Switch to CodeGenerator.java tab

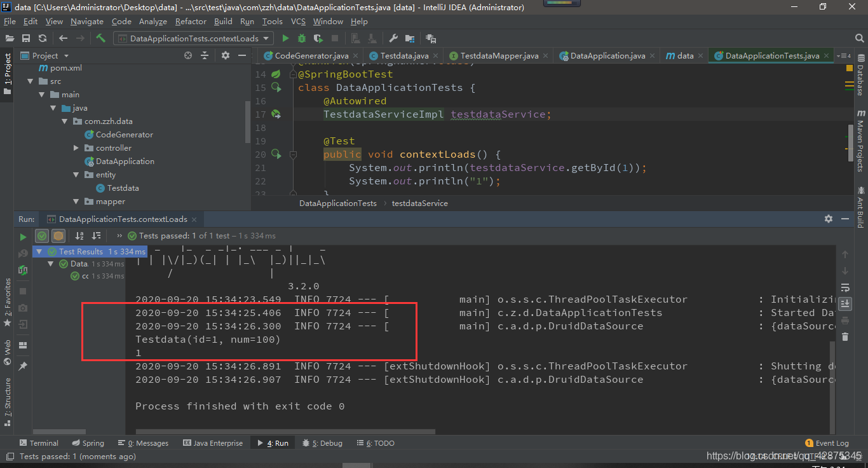(311, 56)
